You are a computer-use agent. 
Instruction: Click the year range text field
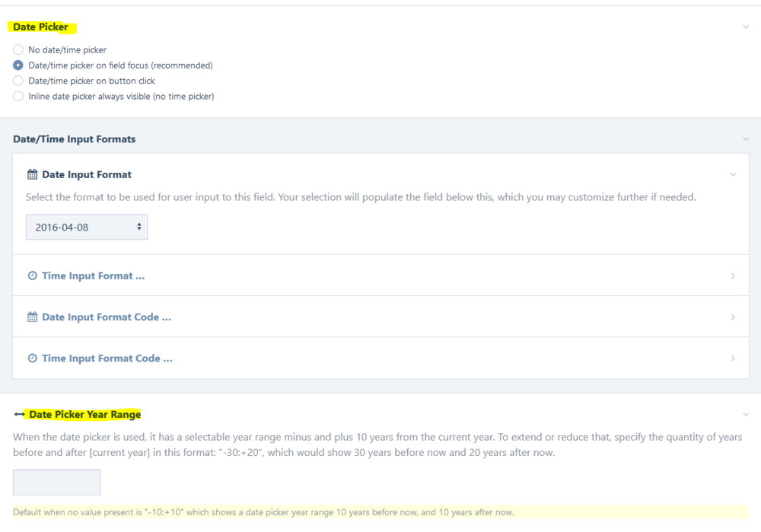pyautogui.click(x=56, y=483)
